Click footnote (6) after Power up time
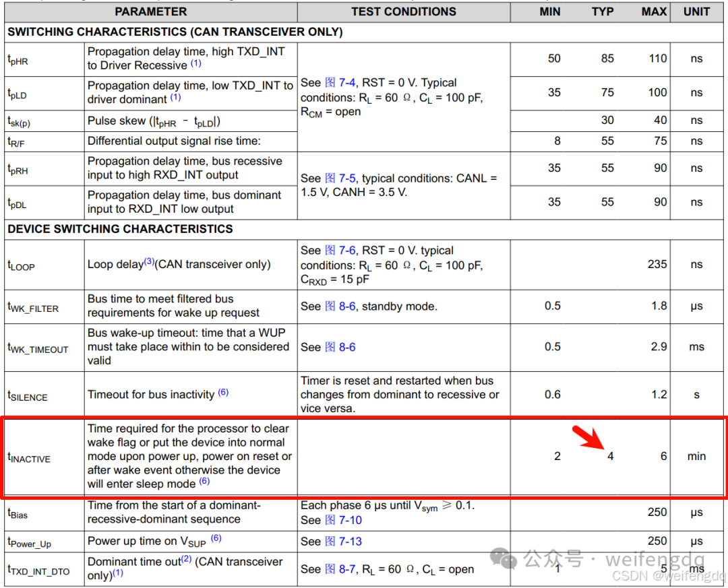This screenshot has height=588, width=728. (x=216, y=538)
